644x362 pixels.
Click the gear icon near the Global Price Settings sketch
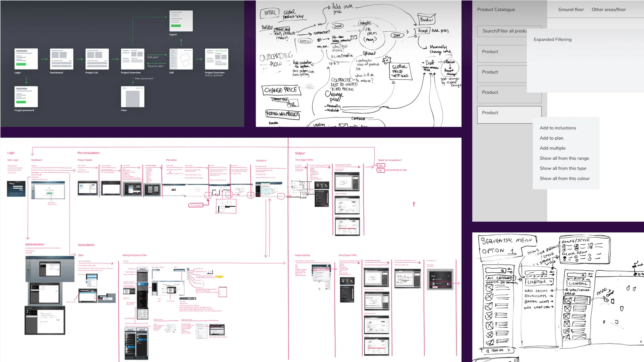click(386, 60)
